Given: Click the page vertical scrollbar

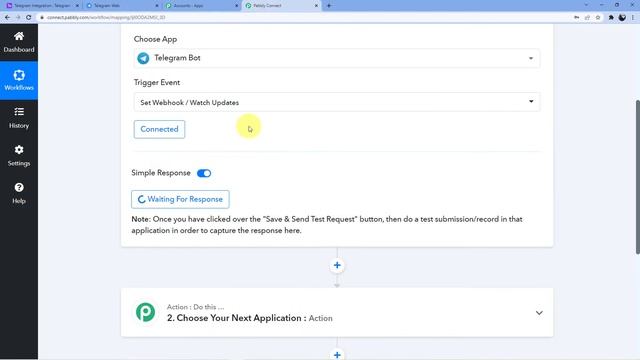Looking at the screenshot, I should tap(638, 177).
